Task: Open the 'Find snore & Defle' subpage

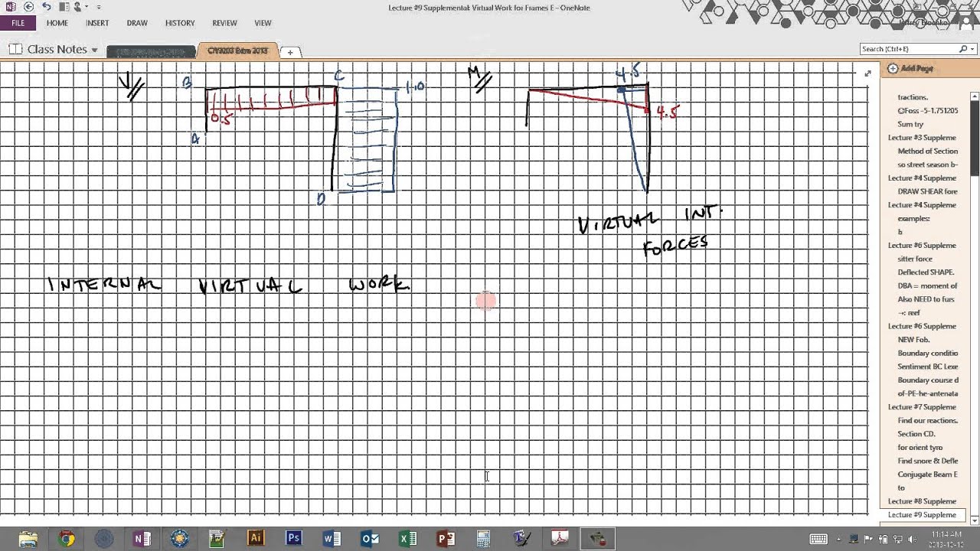Action: 927,461
